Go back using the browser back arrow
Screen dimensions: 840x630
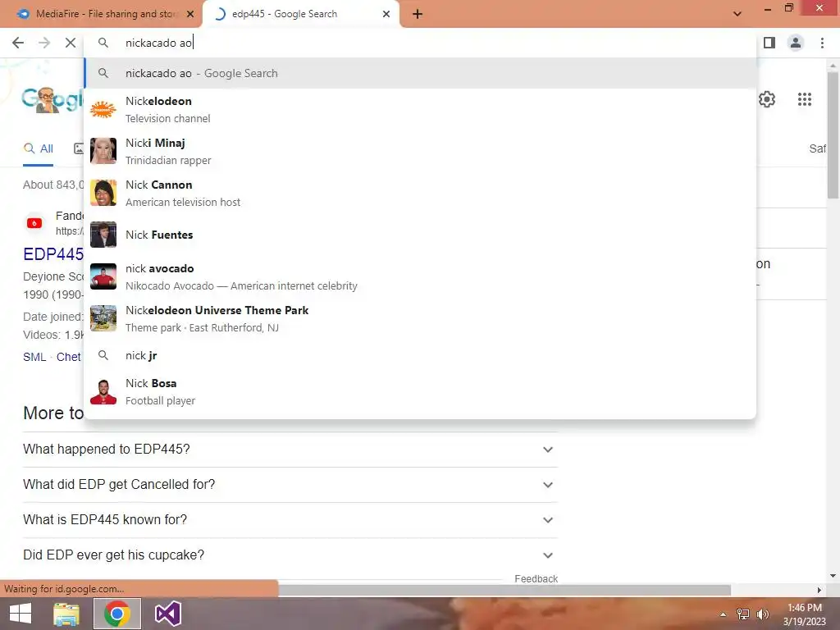tap(18, 43)
